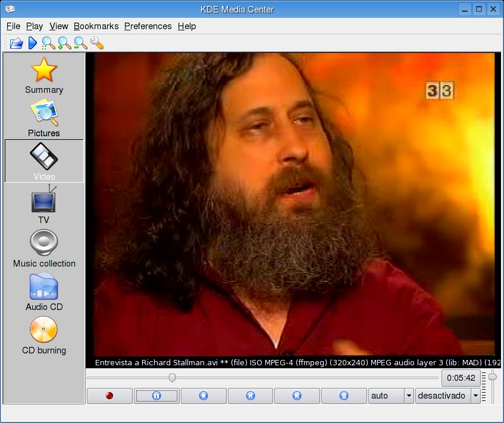Click the zoom fit magnifier icon
Image resolution: width=504 pixels, height=423 pixels.
48,43
